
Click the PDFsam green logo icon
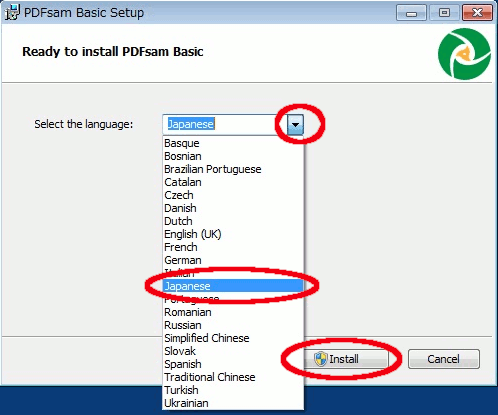point(464,54)
